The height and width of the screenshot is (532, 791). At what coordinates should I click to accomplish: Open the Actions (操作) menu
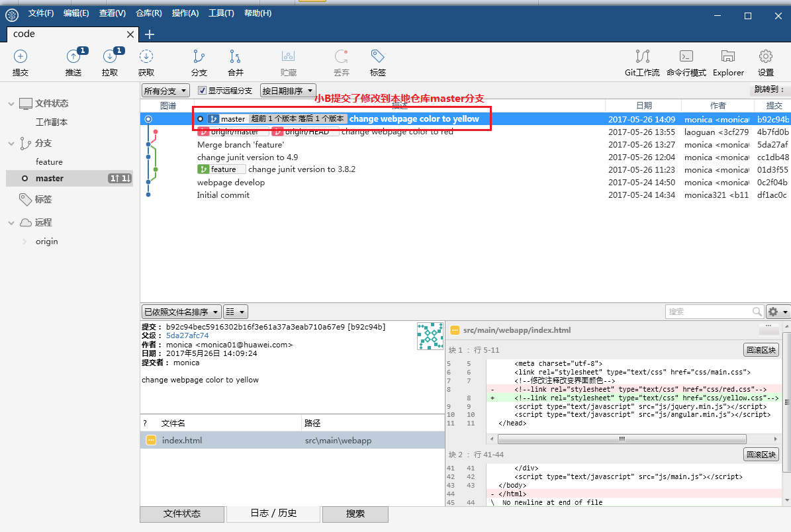pyautogui.click(x=185, y=13)
